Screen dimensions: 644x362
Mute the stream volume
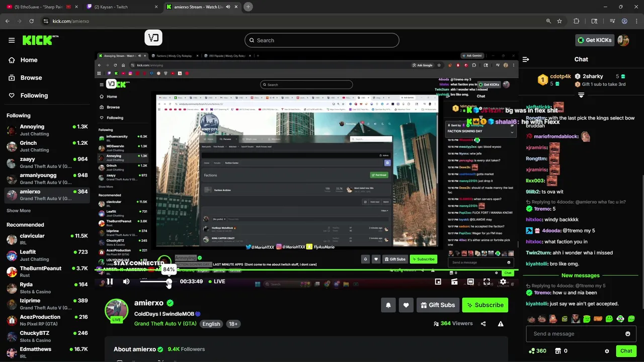[126, 282]
